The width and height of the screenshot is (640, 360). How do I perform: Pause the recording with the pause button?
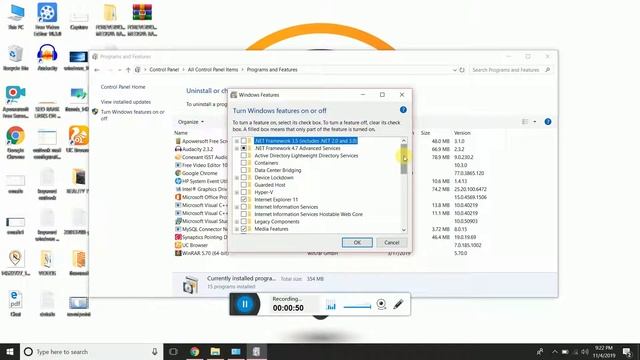245,304
